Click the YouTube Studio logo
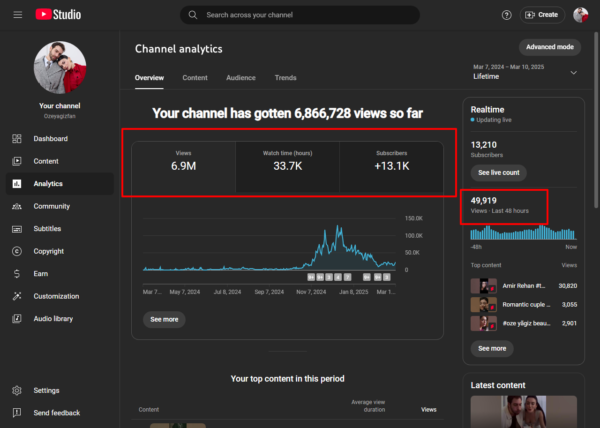The width and height of the screenshot is (600, 428). point(60,15)
